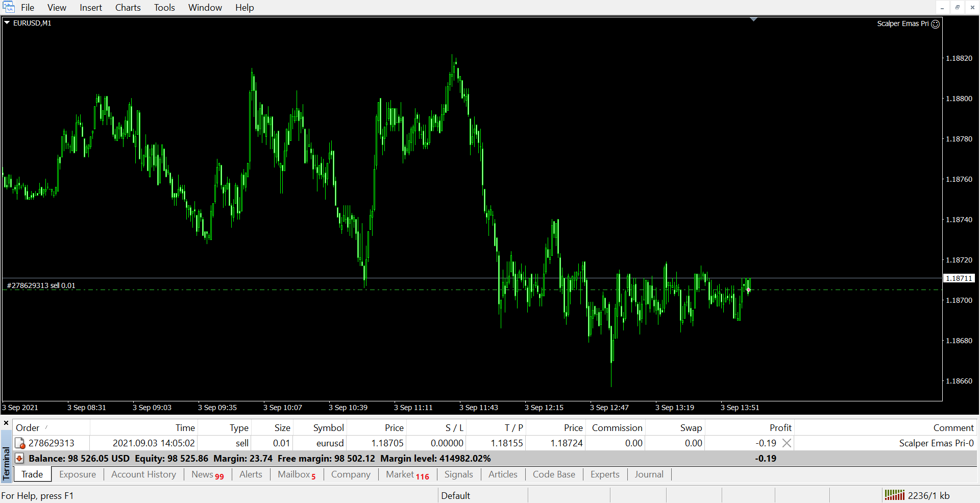The width and height of the screenshot is (980, 503).
Task: Click the red arrow icon beside the Balance line
Action: 19,459
